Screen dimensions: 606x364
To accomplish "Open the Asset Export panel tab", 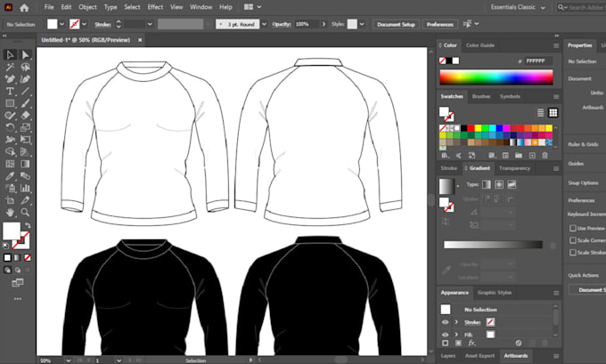I will pyautogui.click(x=479, y=356).
